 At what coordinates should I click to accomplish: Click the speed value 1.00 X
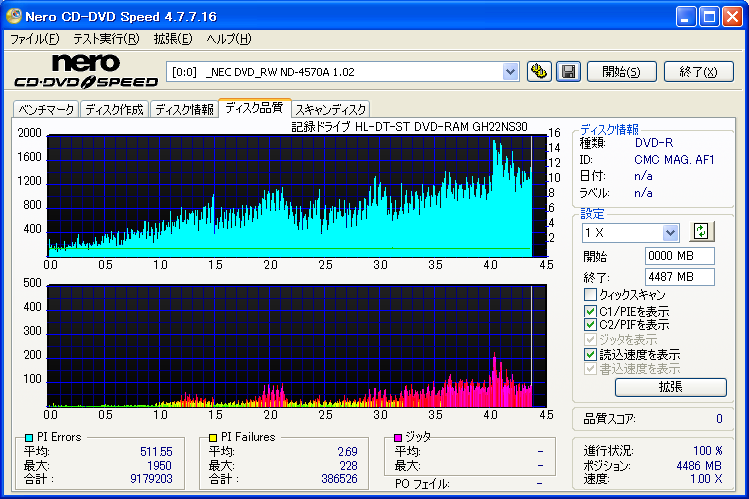pos(706,478)
